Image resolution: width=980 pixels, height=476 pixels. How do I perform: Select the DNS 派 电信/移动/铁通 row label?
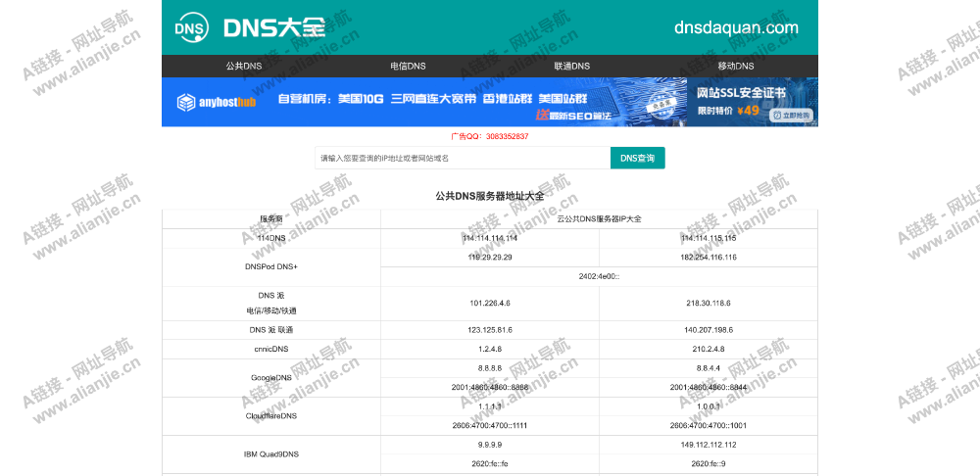271,303
